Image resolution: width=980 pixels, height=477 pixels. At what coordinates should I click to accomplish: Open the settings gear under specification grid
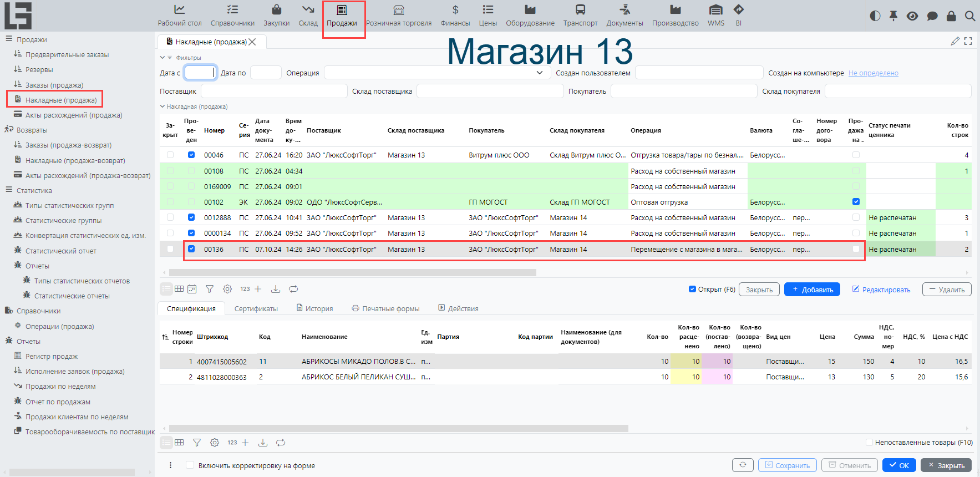point(215,443)
